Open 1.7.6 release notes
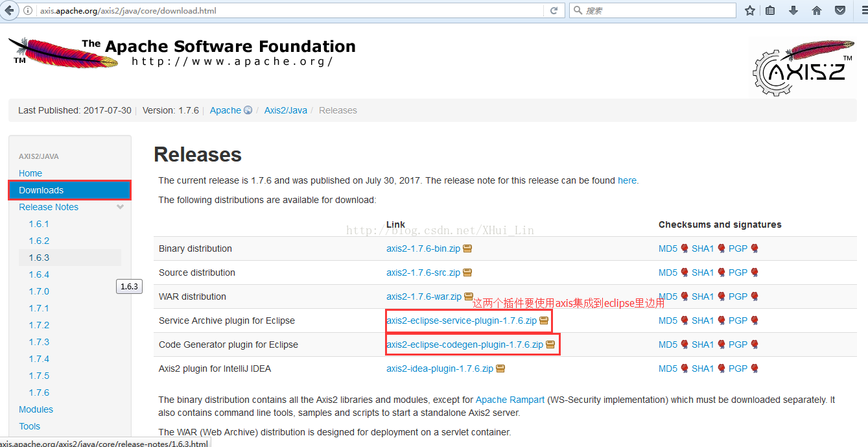 click(39, 393)
